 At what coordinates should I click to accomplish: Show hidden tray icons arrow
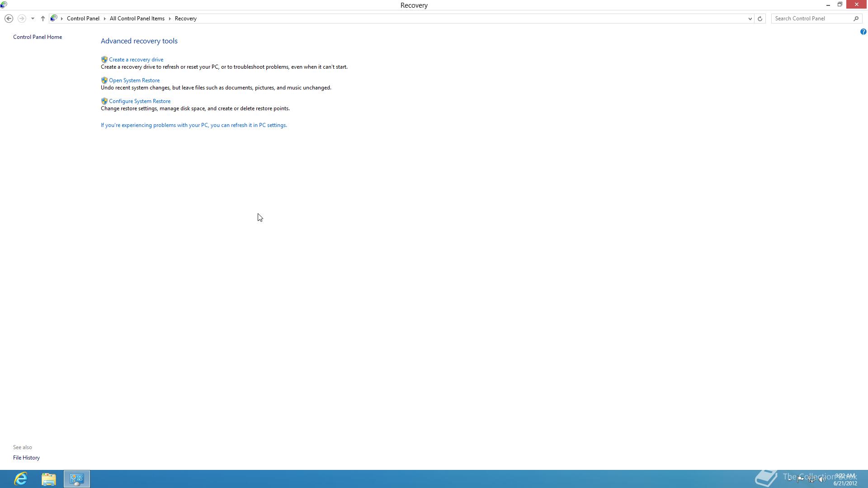[790, 479]
